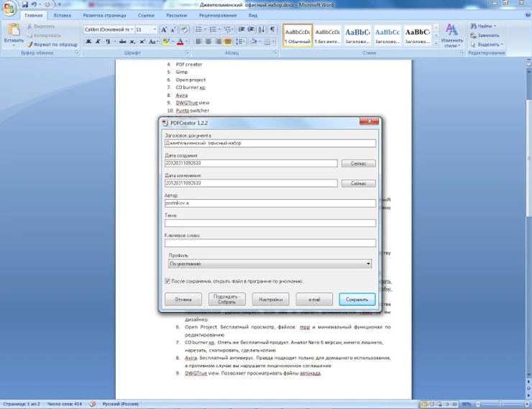Click the multilevel list icon

click(x=227, y=30)
